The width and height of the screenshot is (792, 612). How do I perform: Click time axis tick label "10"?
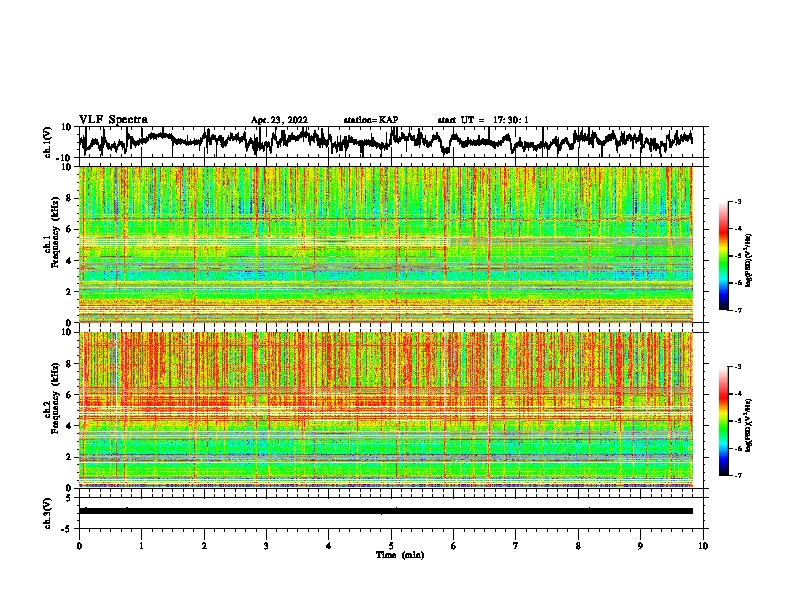coord(703,546)
